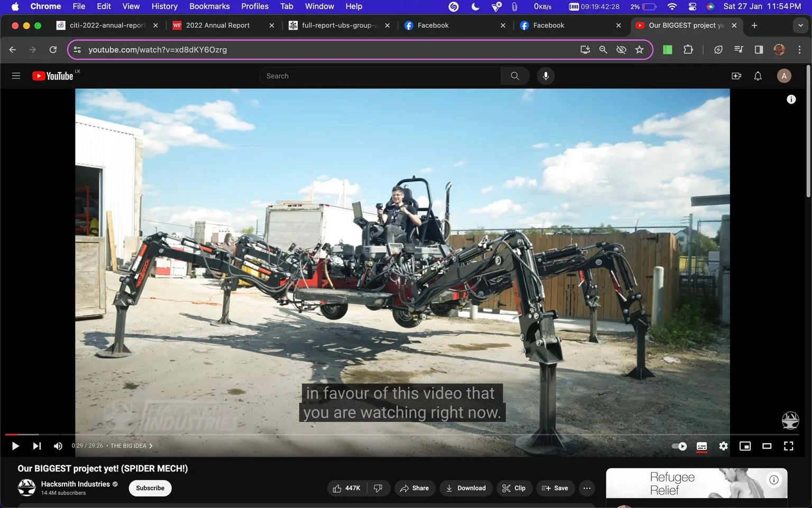Viewport: 812px width, 508px height.
Task: Skip to next video
Action: point(37,446)
